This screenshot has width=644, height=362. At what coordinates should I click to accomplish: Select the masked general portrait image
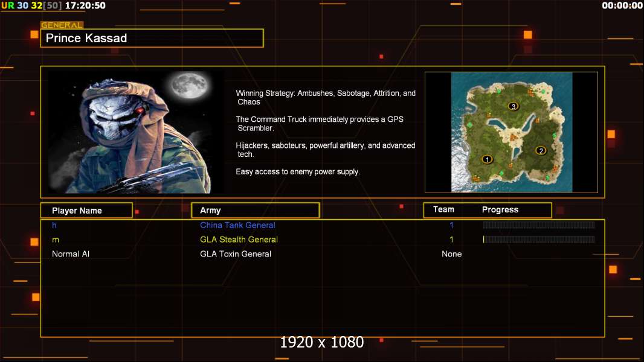coord(136,132)
